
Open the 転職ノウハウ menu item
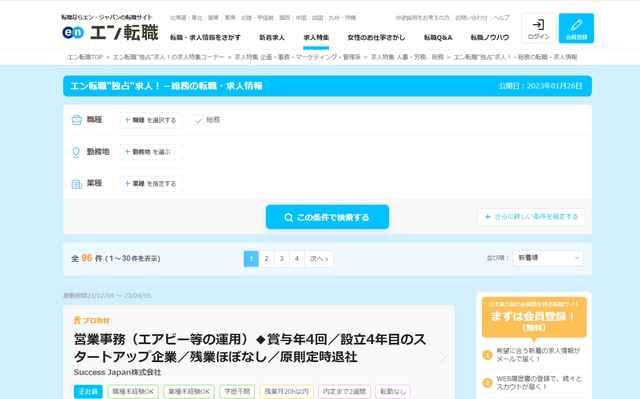[x=490, y=38]
